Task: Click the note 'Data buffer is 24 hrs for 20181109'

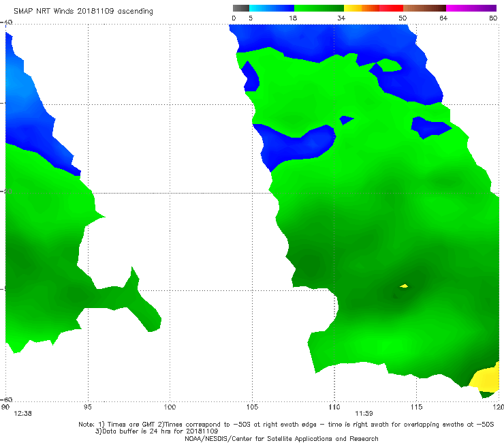Action: [x=157, y=431]
